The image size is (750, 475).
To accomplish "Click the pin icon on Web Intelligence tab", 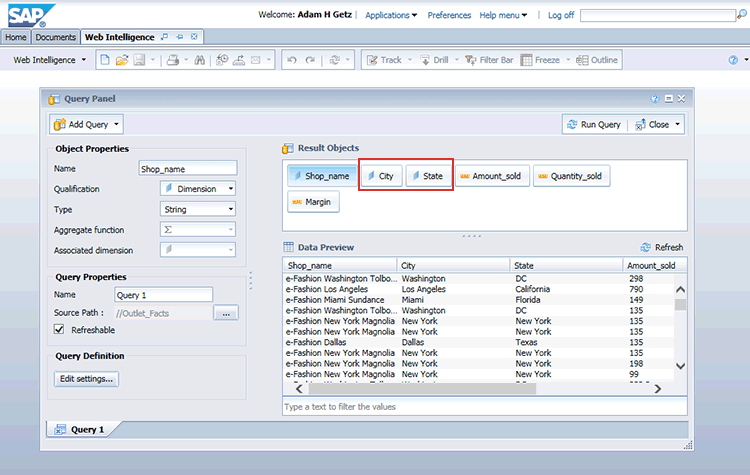I will 179,37.
